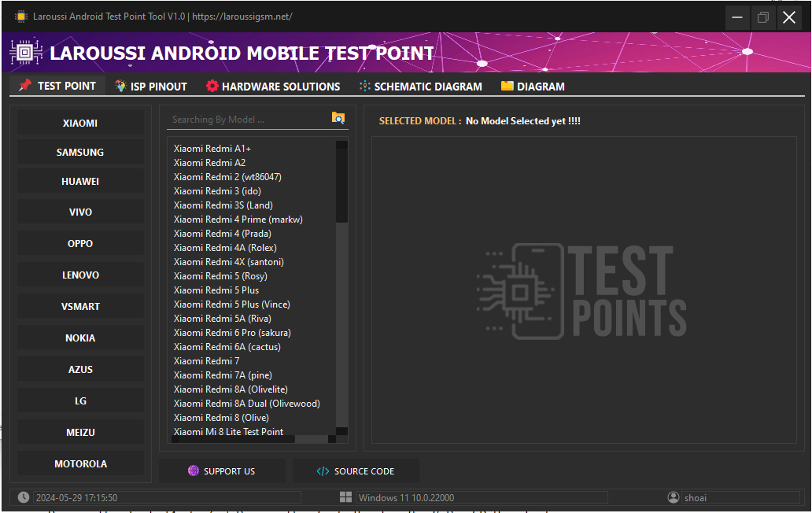Screen dimensions: 812x513
Task: Click the user icon next to shoai
Action: (x=674, y=496)
